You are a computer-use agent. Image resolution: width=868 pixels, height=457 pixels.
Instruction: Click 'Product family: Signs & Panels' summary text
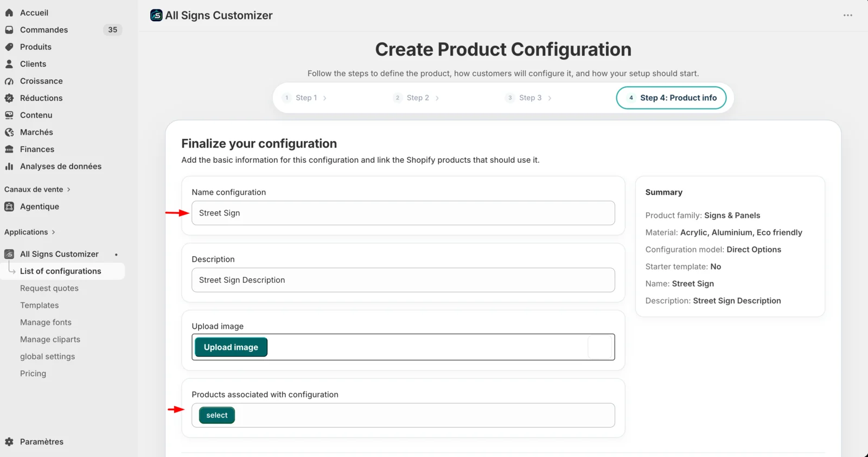tap(703, 215)
